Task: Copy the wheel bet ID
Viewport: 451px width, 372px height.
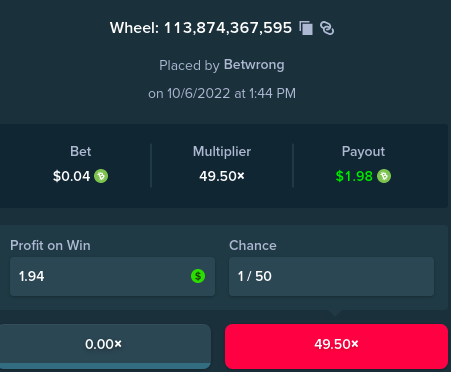Action: (306, 28)
